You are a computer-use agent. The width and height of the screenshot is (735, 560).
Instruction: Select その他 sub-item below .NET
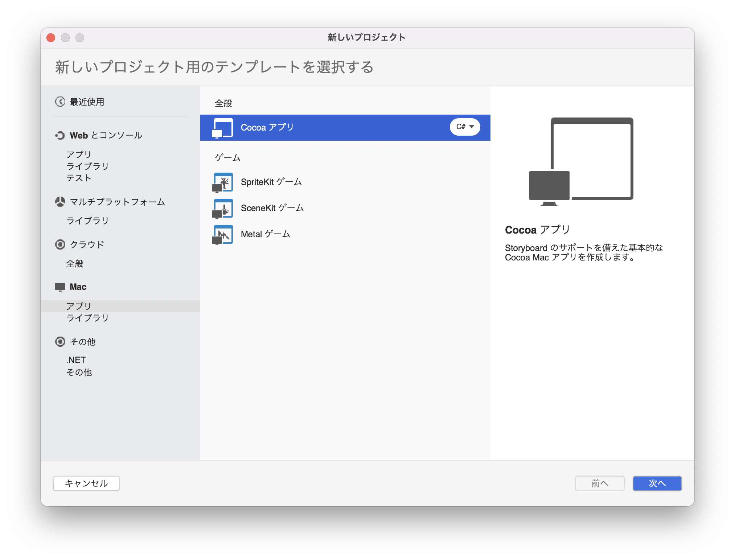(x=79, y=372)
